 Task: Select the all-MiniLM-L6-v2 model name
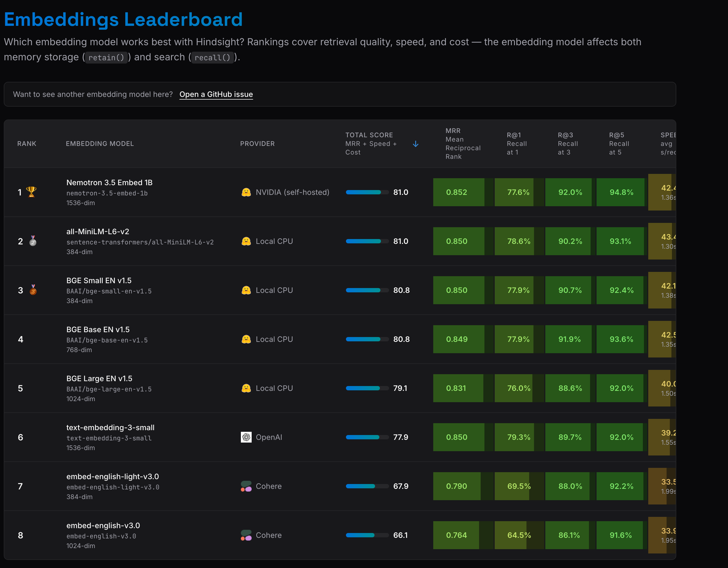pos(98,232)
